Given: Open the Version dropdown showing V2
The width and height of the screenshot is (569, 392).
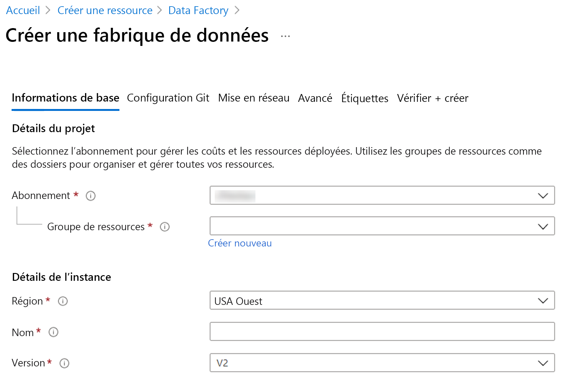Looking at the screenshot, I should (x=382, y=363).
